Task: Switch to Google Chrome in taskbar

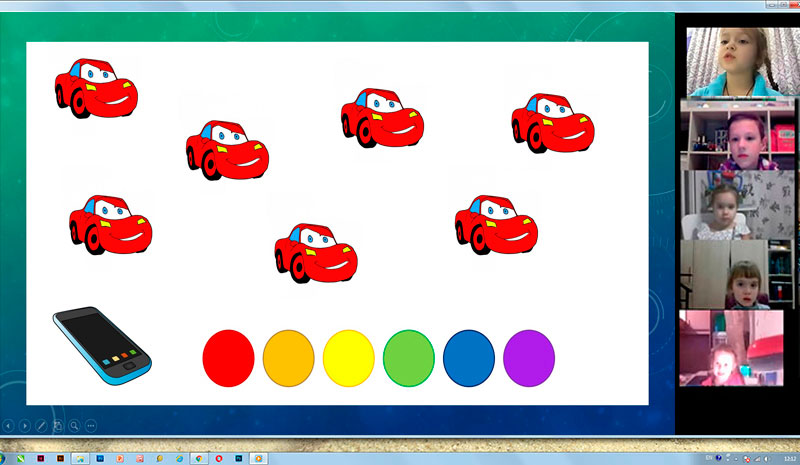Action: tap(199, 458)
